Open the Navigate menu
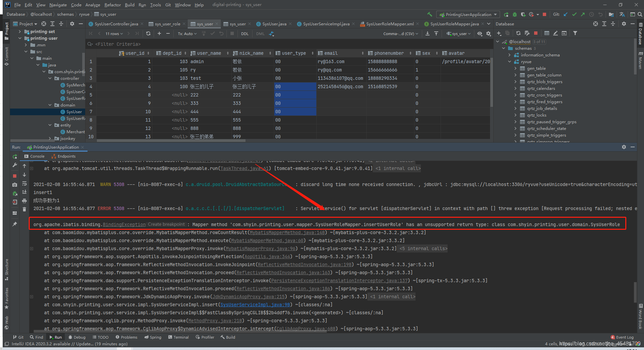644x350 pixels. point(58,5)
